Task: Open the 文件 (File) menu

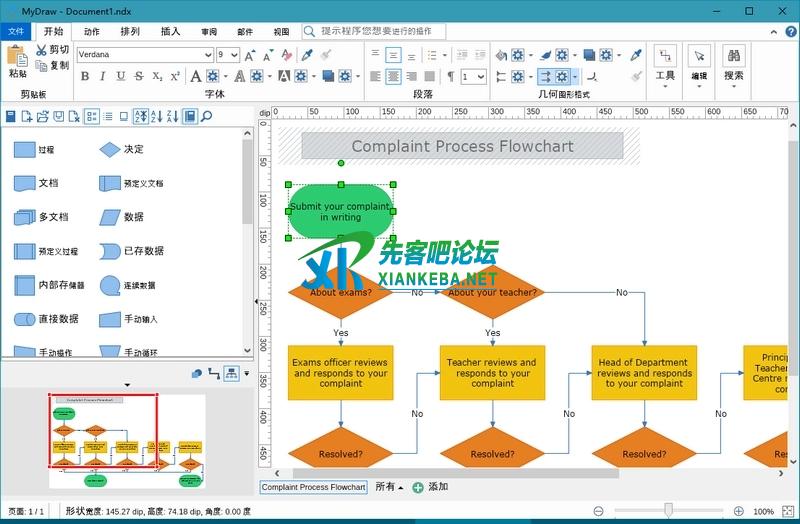Action: pos(16,31)
